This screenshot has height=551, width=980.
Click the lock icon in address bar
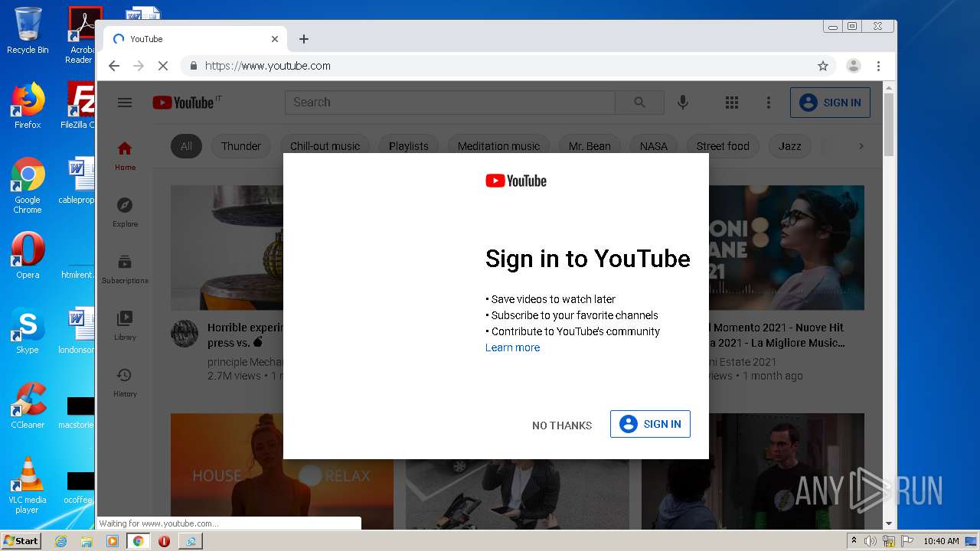(x=194, y=66)
